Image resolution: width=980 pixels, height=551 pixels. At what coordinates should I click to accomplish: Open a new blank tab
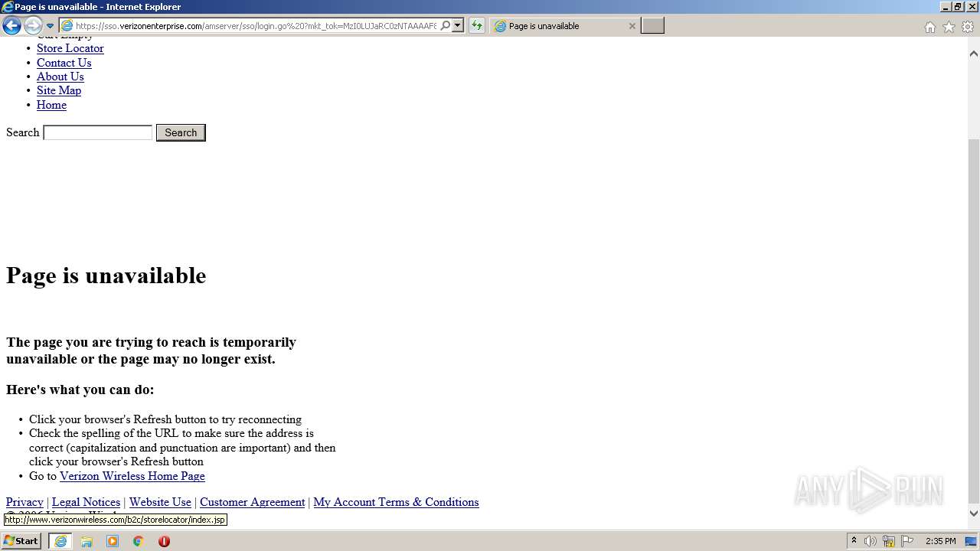tap(652, 26)
